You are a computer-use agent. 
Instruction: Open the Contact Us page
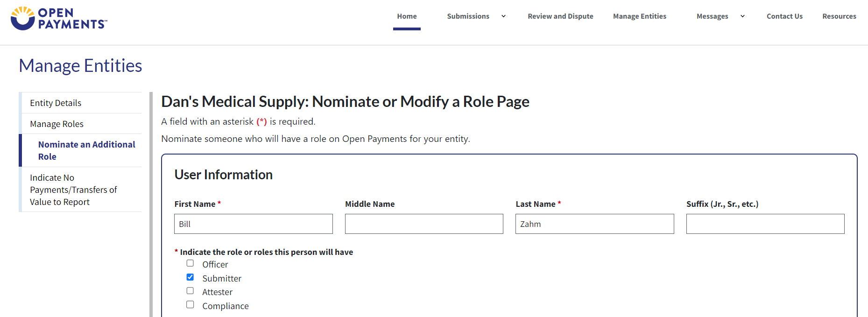(x=784, y=16)
